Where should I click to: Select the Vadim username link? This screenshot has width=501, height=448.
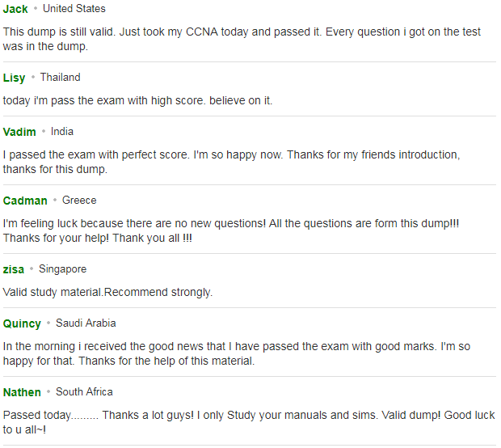[x=19, y=132]
